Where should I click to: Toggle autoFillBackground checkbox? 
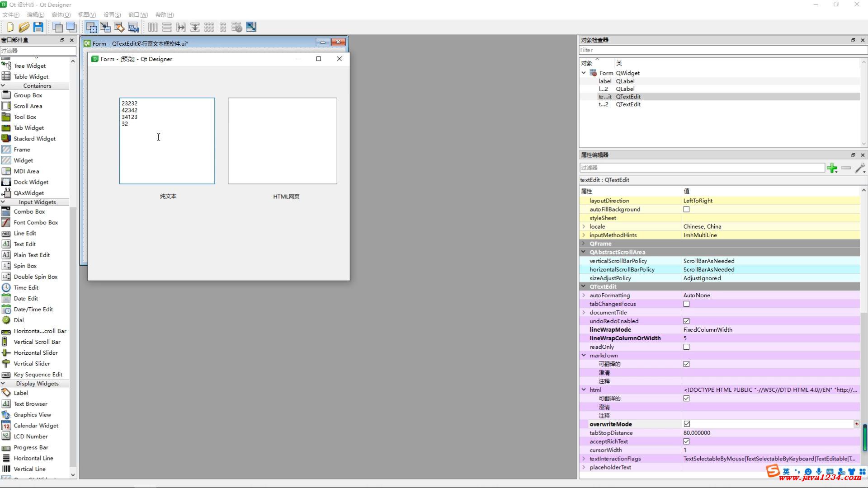(x=686, y=210)
